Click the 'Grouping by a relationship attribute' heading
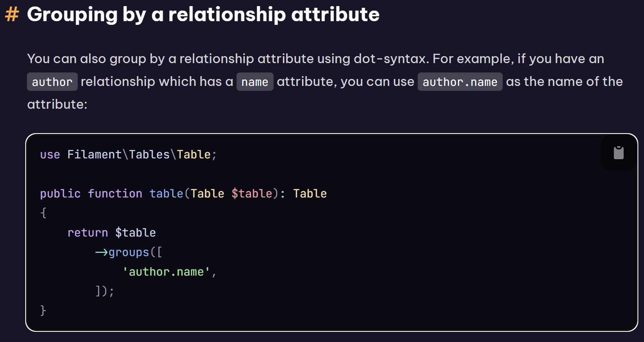Screen dimensions: 644x342 pyautogui.click(x=203, y=14)
